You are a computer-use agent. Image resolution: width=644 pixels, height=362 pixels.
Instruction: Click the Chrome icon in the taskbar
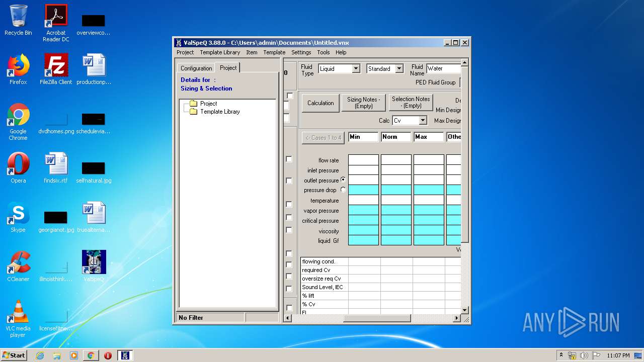click(x=91, y=355)
